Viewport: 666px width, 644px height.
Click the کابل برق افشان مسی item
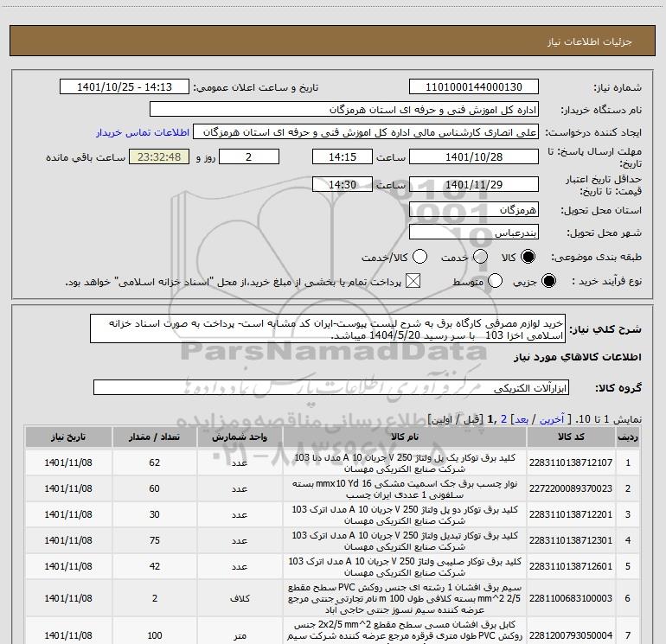tap(405, 630)
